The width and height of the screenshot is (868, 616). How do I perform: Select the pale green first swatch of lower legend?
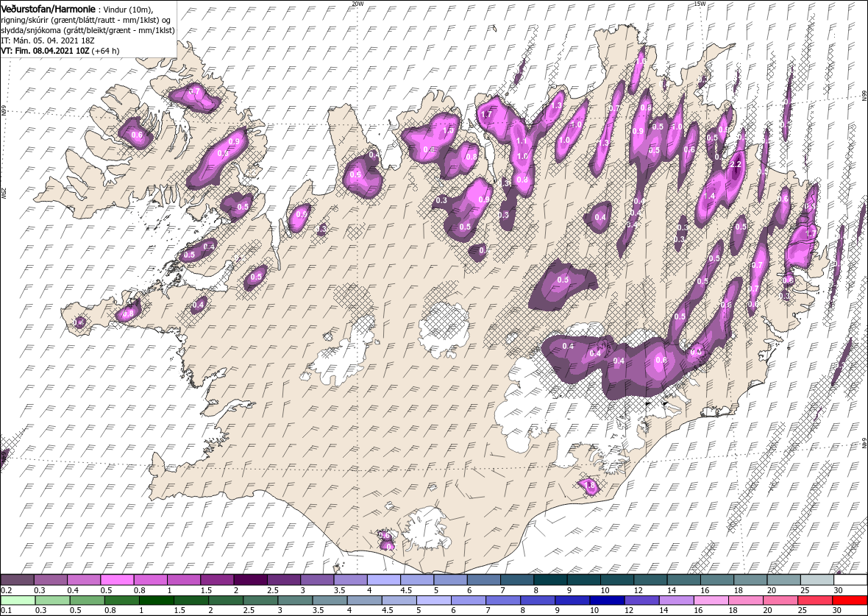[x=18, y=601]
